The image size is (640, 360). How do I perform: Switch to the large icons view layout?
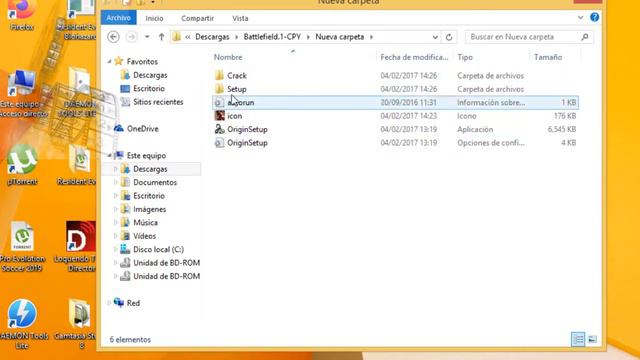click(x=592, y=339)
